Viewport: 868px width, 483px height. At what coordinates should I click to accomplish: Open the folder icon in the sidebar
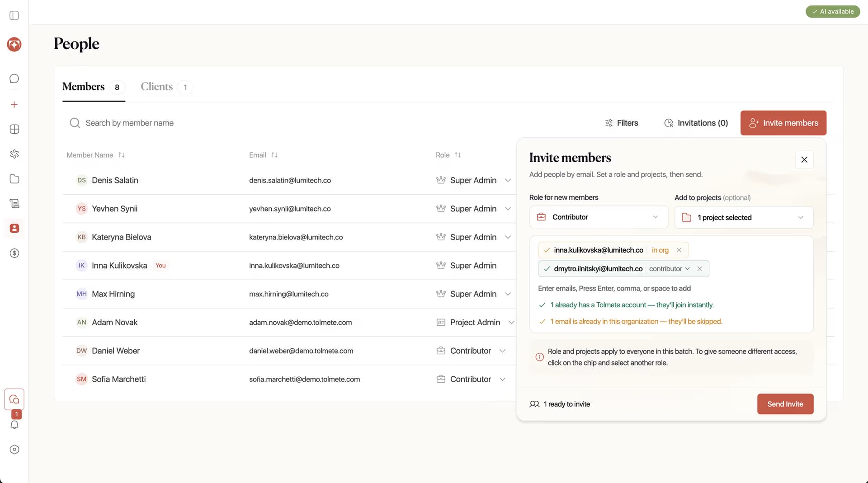coord(14,179)
